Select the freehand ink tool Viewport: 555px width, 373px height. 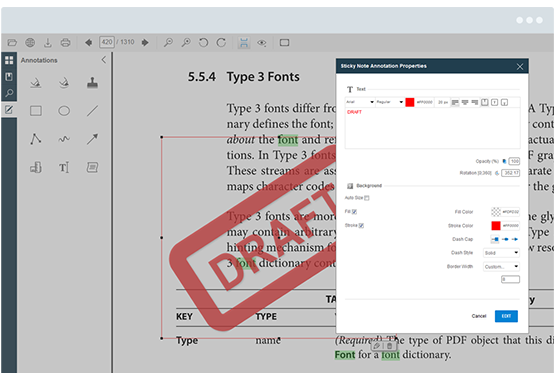click(x=64, y=139)
